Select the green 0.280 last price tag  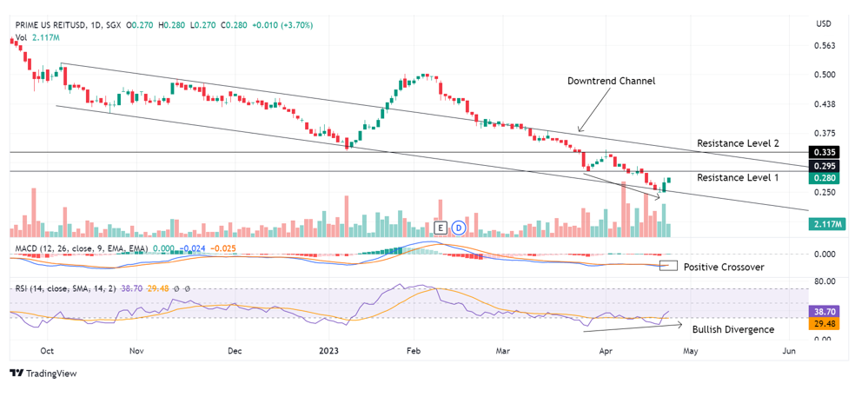click(825, 178)
